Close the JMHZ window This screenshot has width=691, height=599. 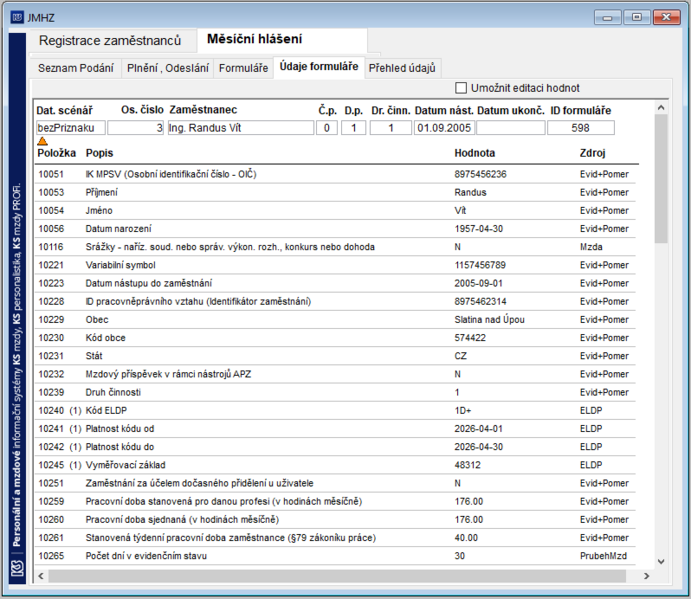point(666,17)
